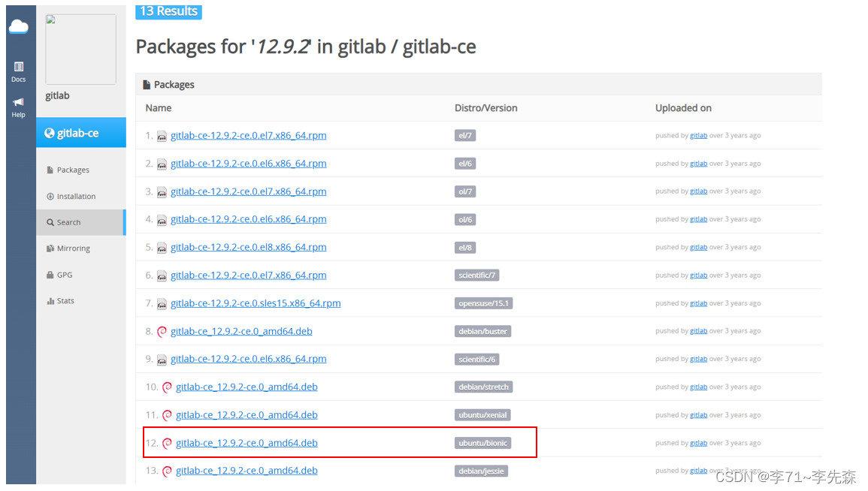
Task: Click Debian swirl icon of row 10
Action: [x=167, y=387]
